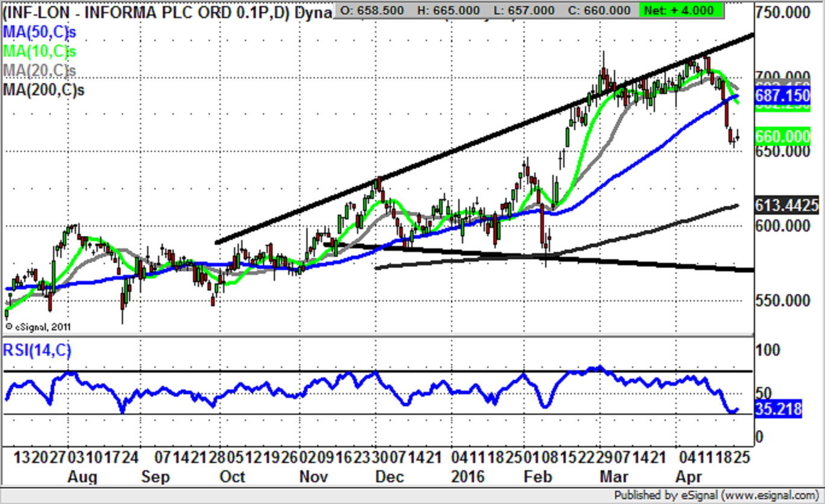Select the Apr month label on time axis
This screenshot has height=504, width=825.
click(x=688, y=477)
